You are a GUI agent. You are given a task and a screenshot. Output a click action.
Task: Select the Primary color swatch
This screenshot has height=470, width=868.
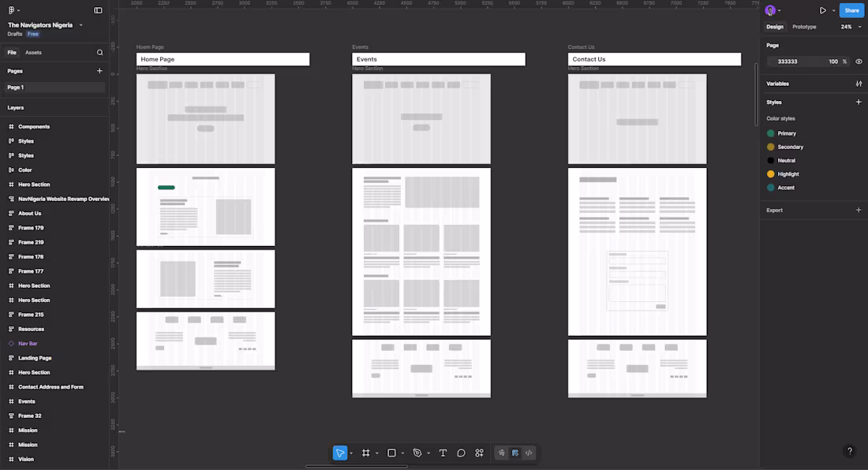pyautogui.click(x=770, y=133)
